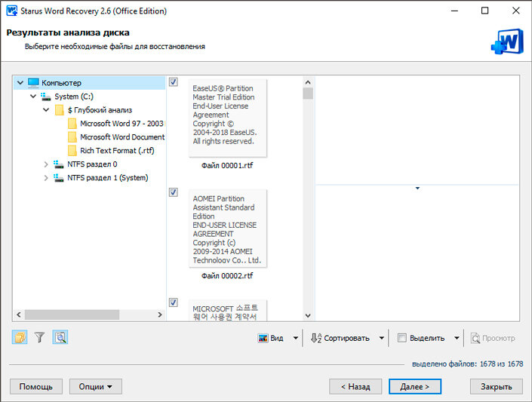Uncheck the Файл 00001.rtf checkbox
This screenshot has width=532, height=402.
pyautogui.click(x=174, y=82)
